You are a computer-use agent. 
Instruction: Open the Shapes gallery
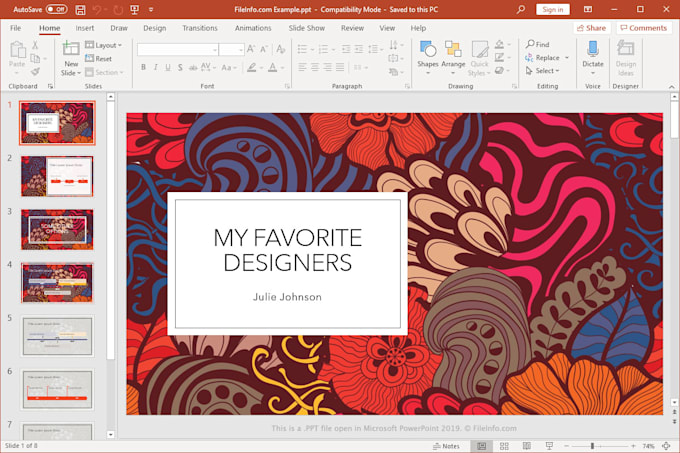tap(427, 55)
